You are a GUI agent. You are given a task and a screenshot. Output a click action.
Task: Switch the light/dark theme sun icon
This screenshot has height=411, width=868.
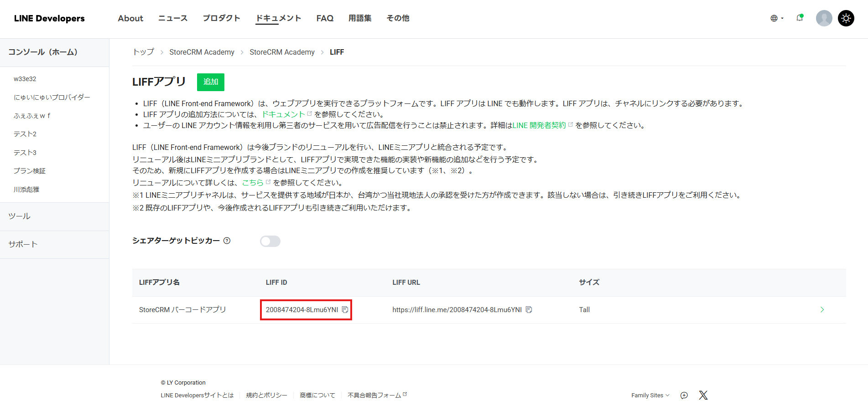coord(846,18)
